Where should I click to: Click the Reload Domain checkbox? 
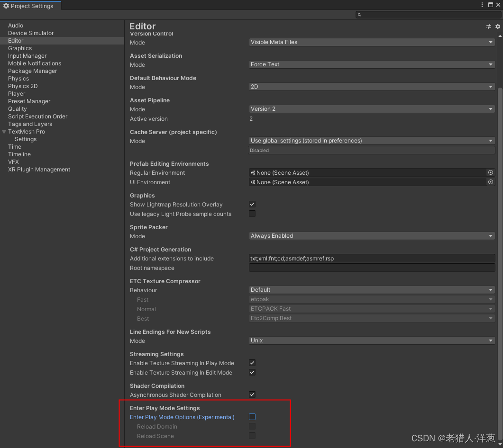point(252,426)
